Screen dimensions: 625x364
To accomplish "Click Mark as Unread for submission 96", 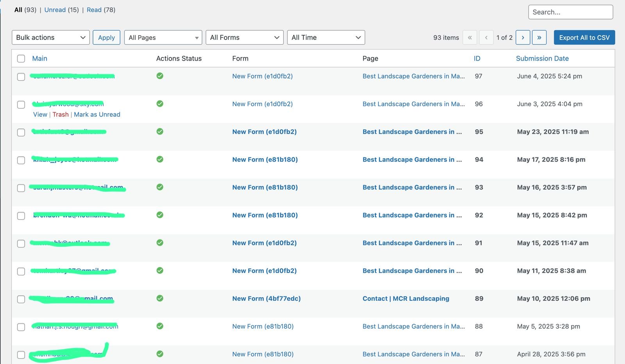I will (97, 114).
